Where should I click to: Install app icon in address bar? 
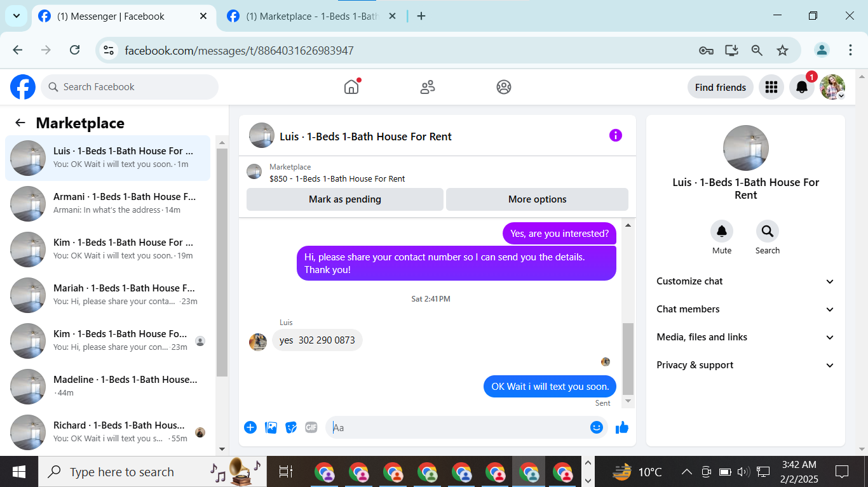731,50
